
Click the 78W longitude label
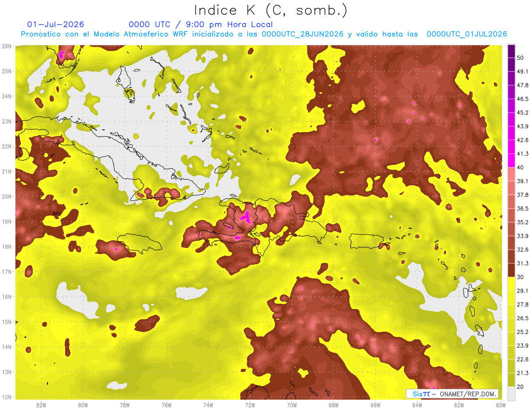[x=125, y=405]
